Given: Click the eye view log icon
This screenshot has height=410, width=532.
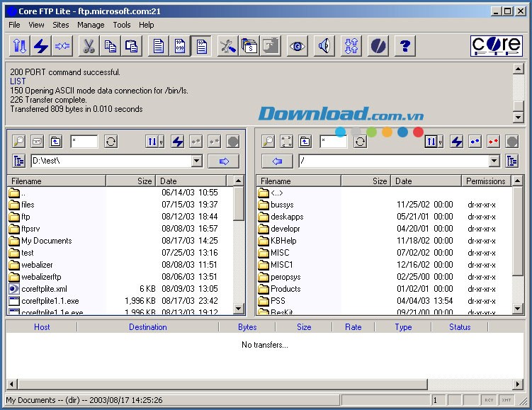Looking at the screenshot, I should [298, 46].
